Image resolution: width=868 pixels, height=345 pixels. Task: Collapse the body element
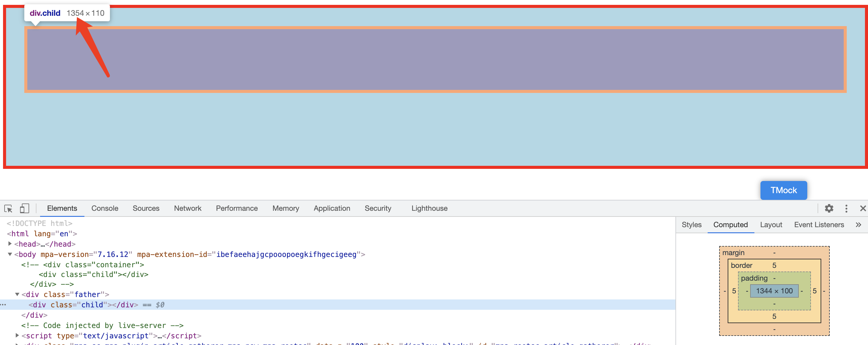(x=10, y=254)
